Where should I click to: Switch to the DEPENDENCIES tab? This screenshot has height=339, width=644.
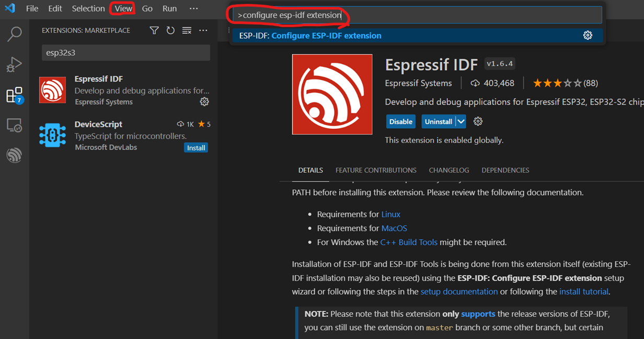(x=505, y=170)
